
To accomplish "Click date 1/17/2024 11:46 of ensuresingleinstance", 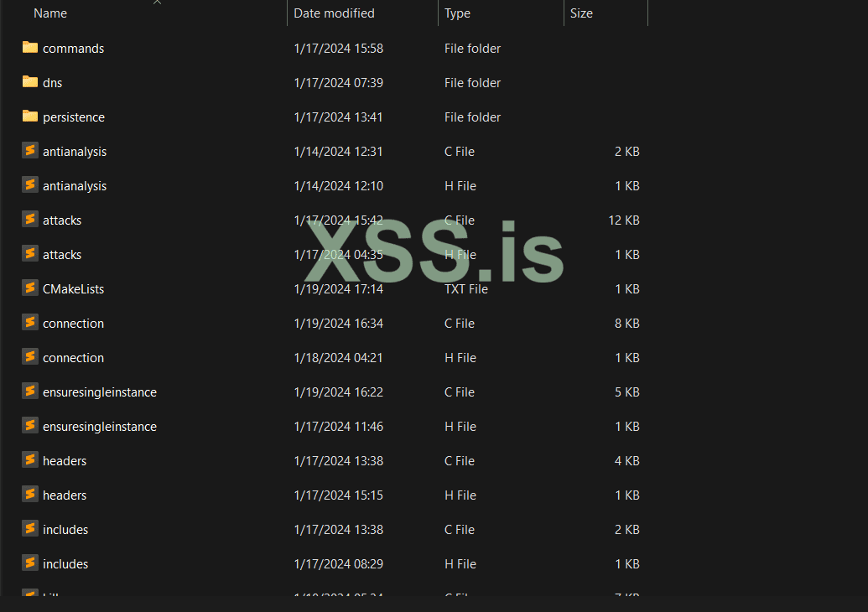I will click(338, 426).
